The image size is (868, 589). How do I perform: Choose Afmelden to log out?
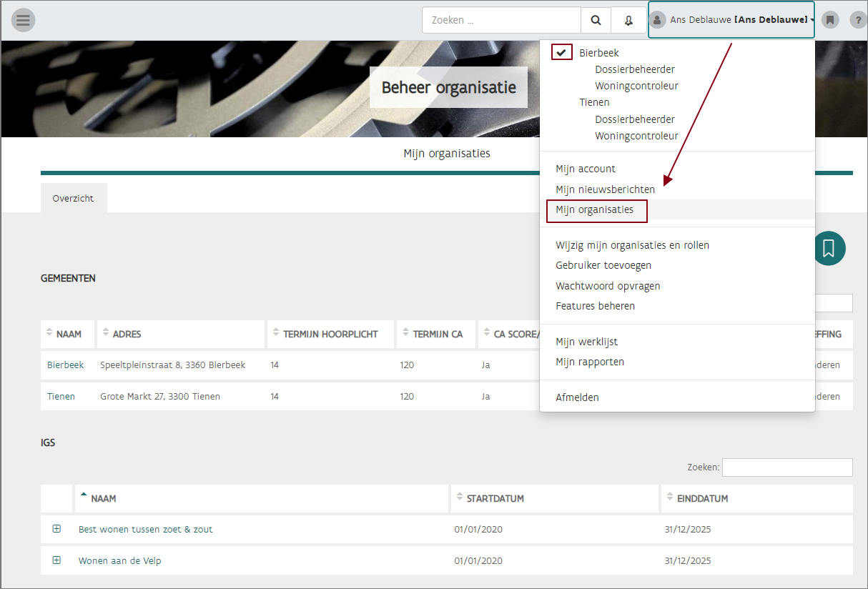(577, 397)
